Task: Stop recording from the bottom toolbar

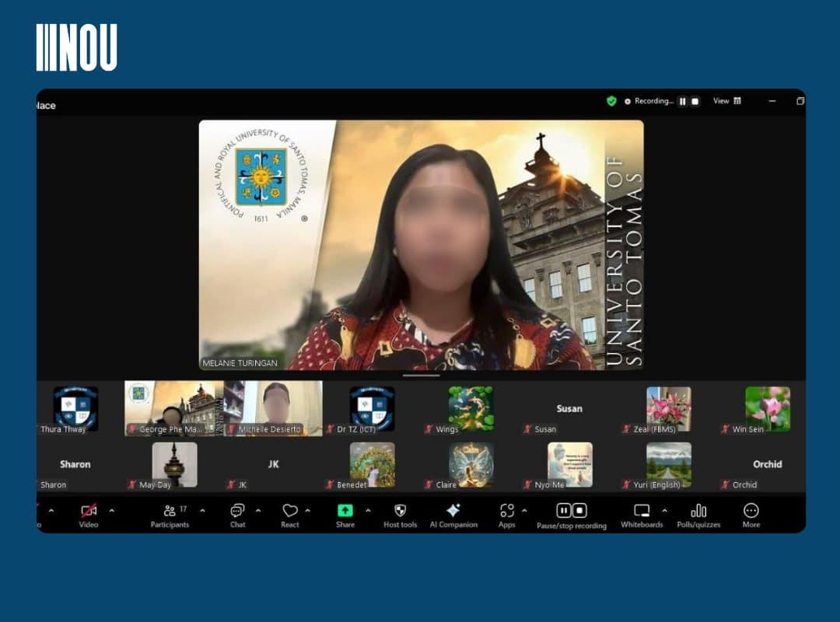Action: pyautogui.click(x=579, y=511)
